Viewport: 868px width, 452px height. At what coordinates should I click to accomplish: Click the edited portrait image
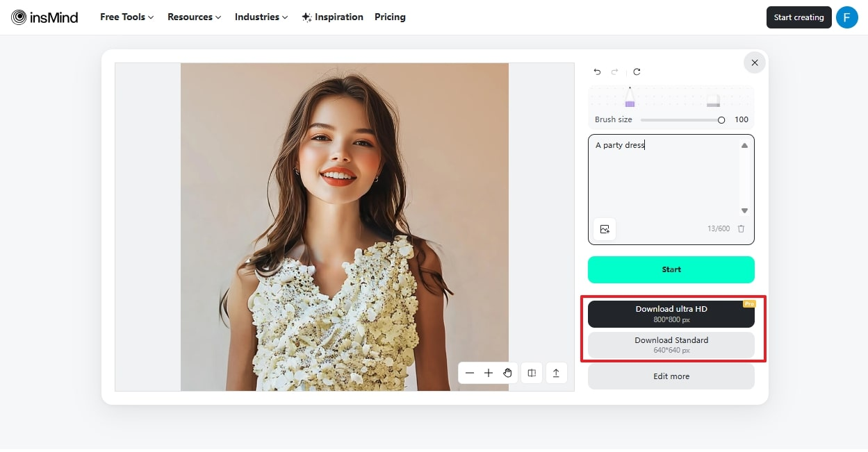tap(345, 227)
